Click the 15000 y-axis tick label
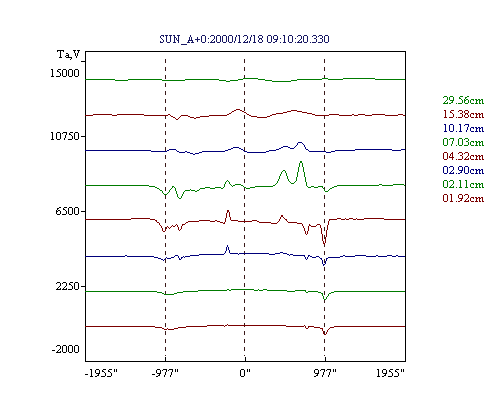Viewport: 500px width, 400px height. tap(65, 73)
